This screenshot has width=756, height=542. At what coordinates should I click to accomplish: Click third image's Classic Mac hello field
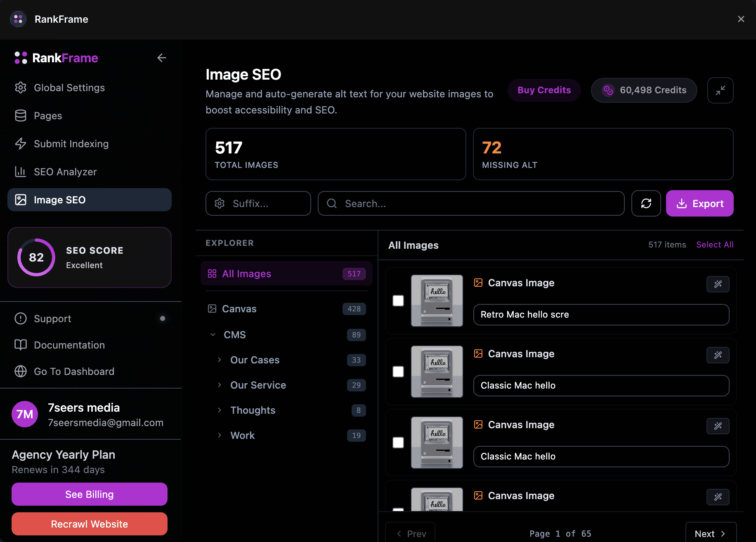(601, 457)
